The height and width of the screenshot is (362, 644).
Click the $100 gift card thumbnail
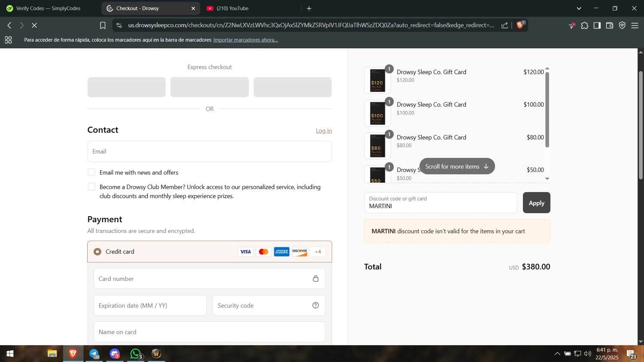377,113
